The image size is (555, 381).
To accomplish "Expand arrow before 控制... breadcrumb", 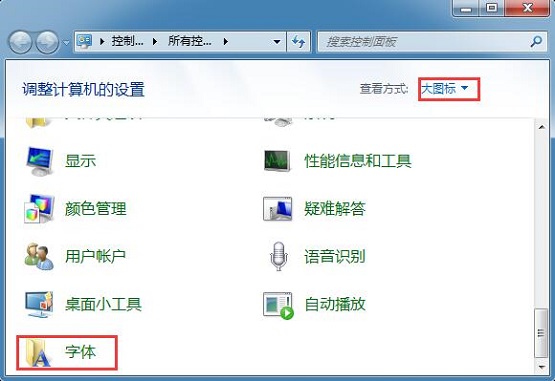I will (x=102, y=42).
